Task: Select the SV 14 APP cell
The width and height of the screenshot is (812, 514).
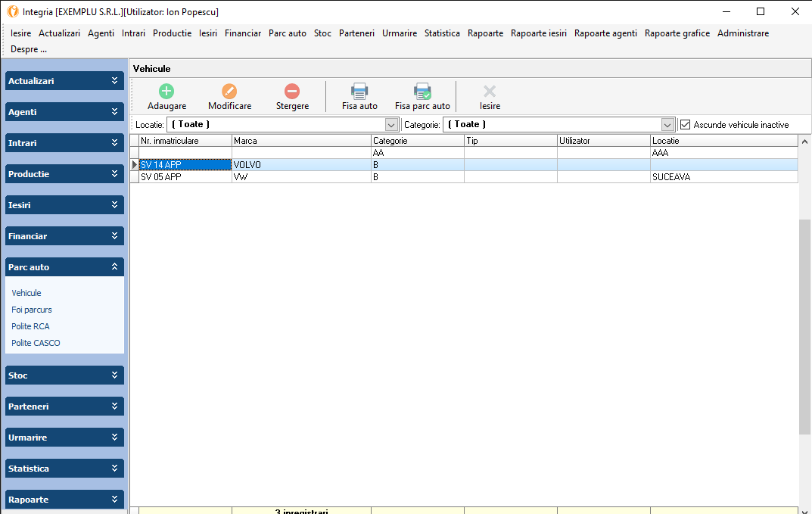Action: tap(185, 165)
